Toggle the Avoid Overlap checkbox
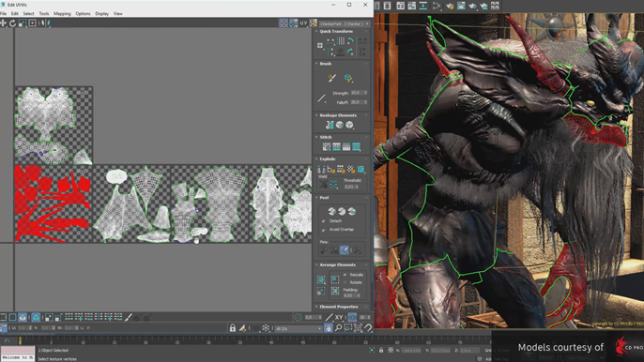Image resolution: width=644 pixels, height=362 pixels. 324,230
